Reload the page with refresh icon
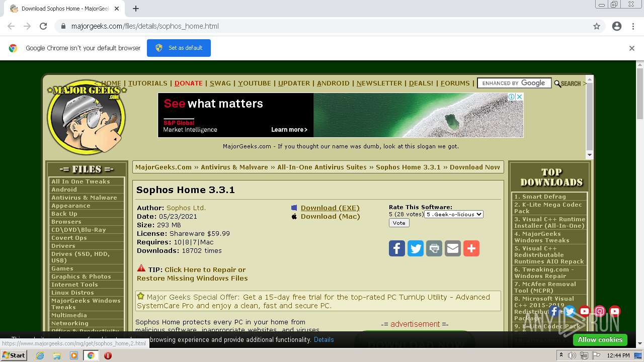Screen dimensions: 644x362 click(43, 26)
